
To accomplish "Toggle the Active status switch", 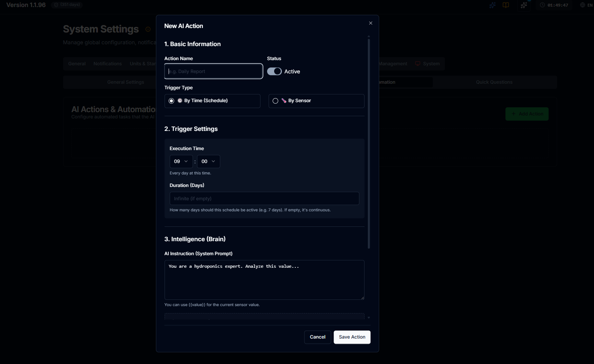I will [274, 72].
